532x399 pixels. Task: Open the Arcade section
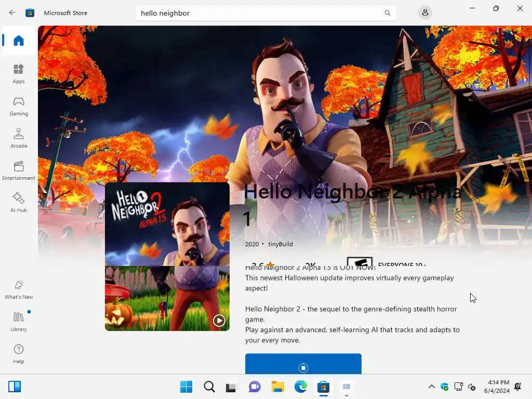[19, 138]
